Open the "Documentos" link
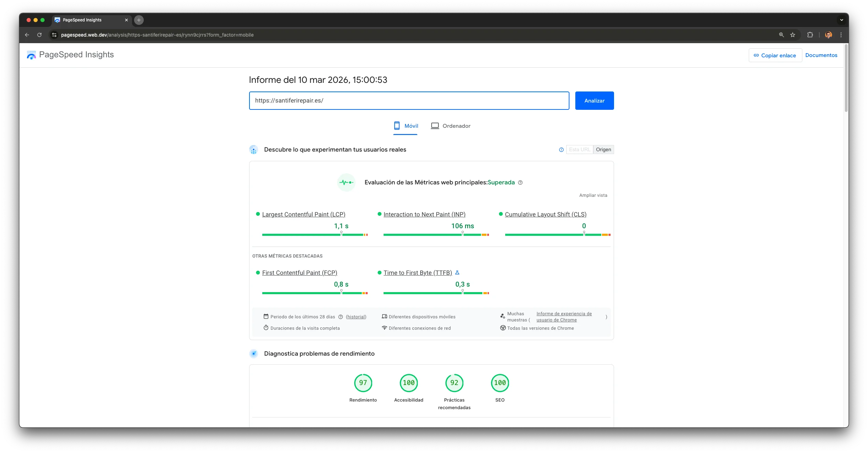This screenshot has width=868, height=453. click(x=821, y=55)
